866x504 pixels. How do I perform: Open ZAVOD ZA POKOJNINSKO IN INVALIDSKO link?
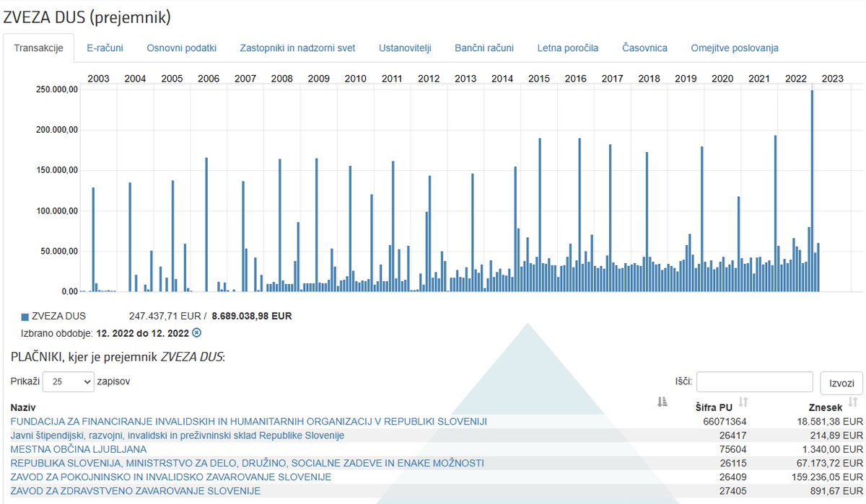click(170, 477)
